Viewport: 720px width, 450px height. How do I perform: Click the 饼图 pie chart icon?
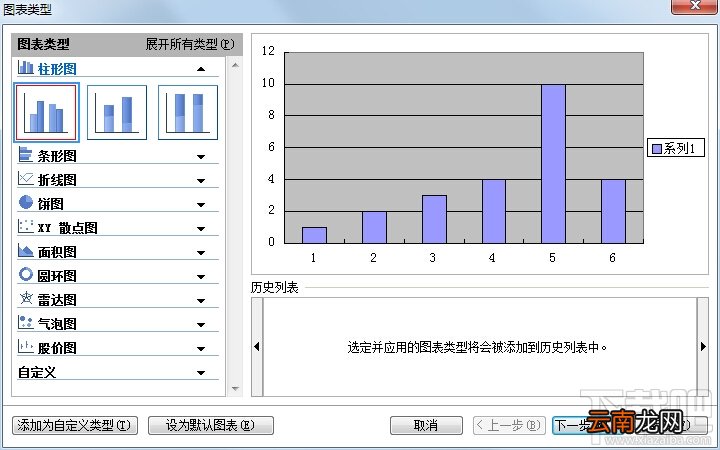coord(25,202)
